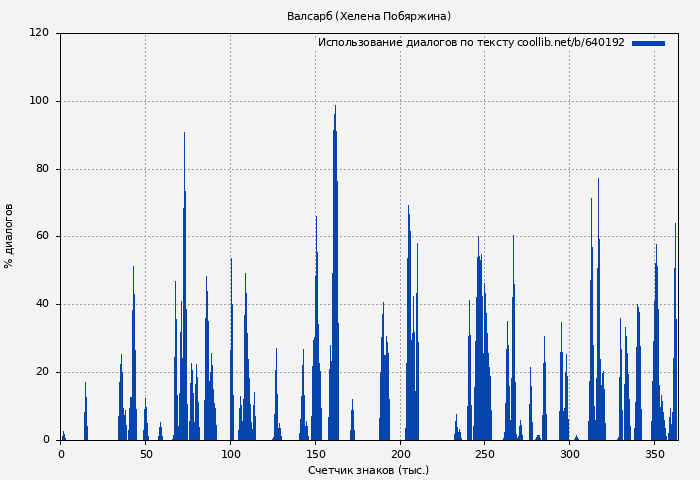
Task: Click the tall bar peak just past 70 thousand
Action: tap(184, 136)
